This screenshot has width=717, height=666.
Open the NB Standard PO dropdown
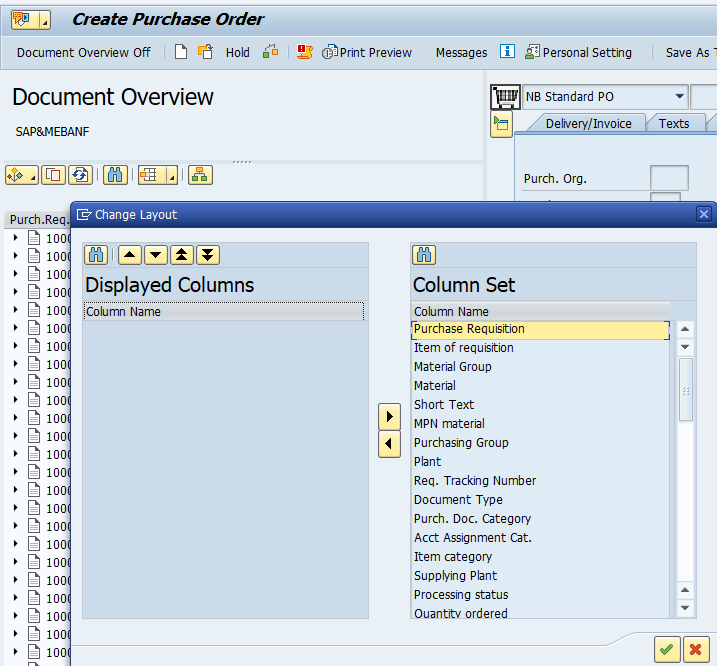click(680, 97)
